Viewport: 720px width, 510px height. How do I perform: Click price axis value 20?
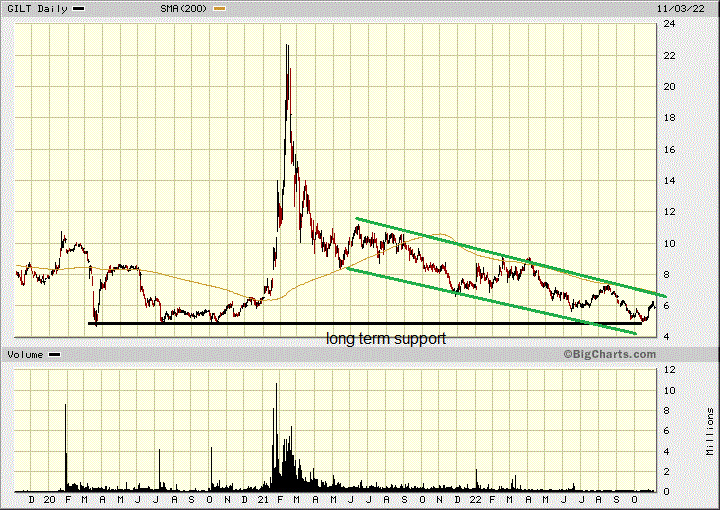tap(669, 87)
